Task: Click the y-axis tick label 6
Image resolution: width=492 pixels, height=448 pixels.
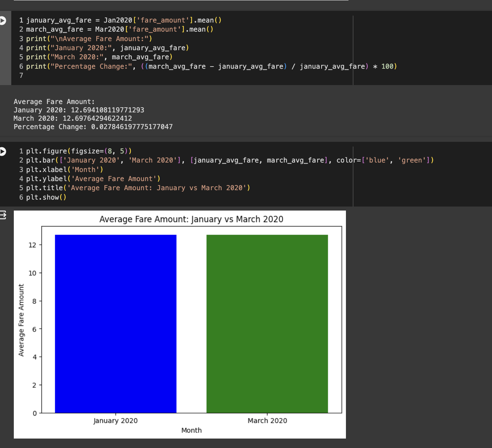Action: coord(35,329)
